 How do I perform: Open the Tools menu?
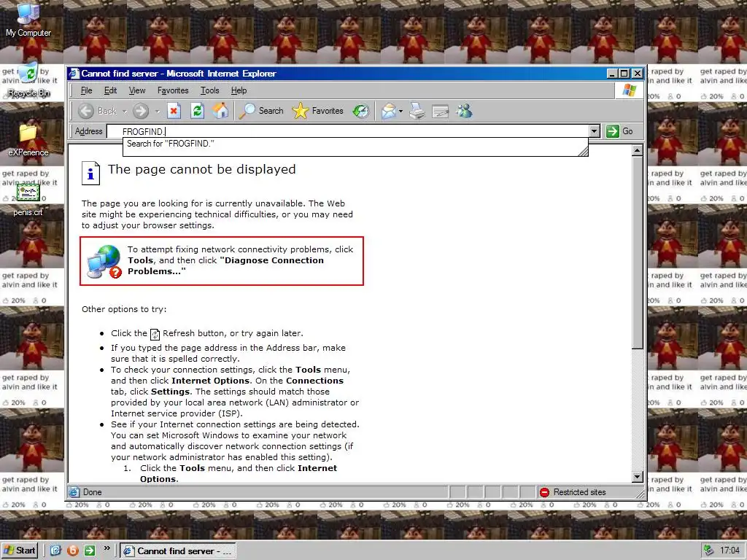[209, 90]
